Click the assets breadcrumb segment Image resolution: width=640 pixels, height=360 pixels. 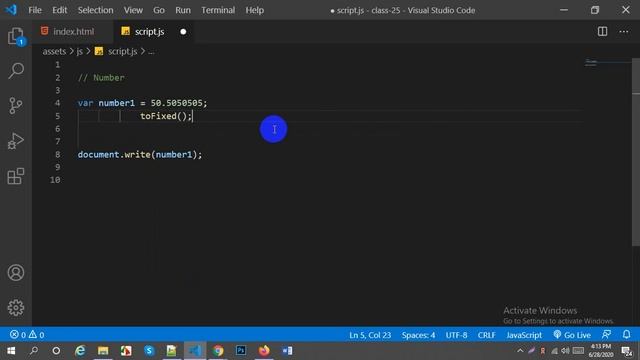click(54, 51)
